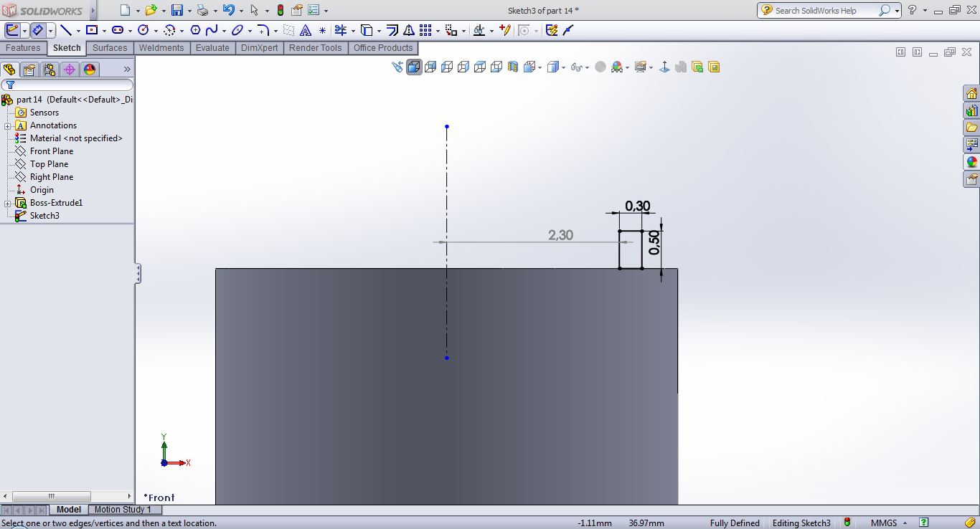The width and height of the screenshot is (980, 529).
Task: Switch to the Features tab
Action: pyautogui.click(x=23, y=48)
